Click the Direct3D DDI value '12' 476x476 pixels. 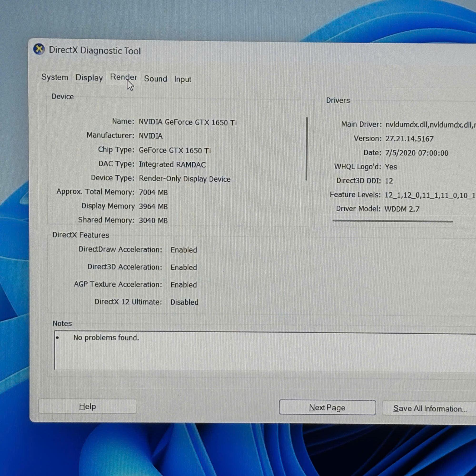389,181
